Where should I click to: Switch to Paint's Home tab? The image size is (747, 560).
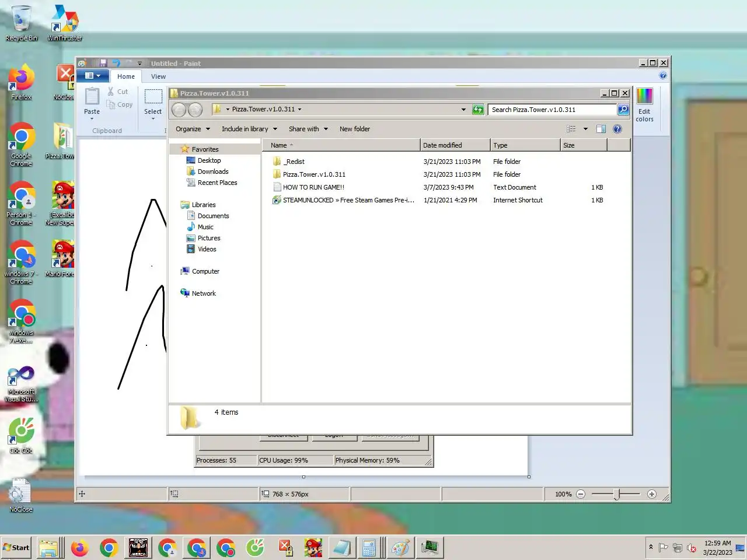coord(126,76)
